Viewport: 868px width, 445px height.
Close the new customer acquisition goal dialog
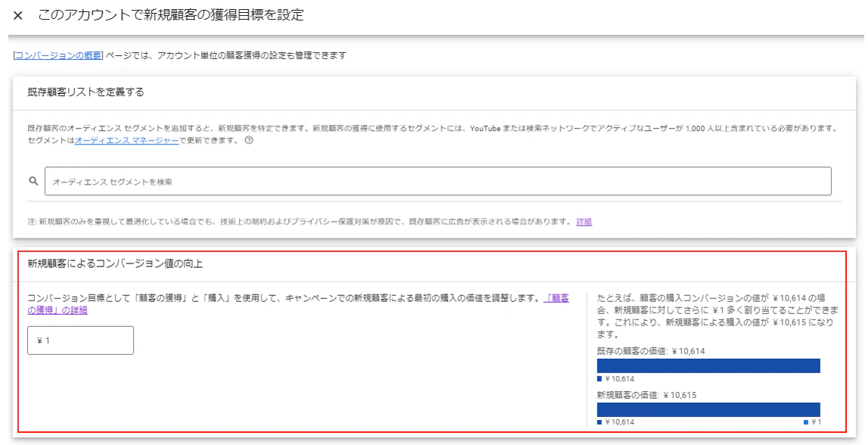click(17, 16)
